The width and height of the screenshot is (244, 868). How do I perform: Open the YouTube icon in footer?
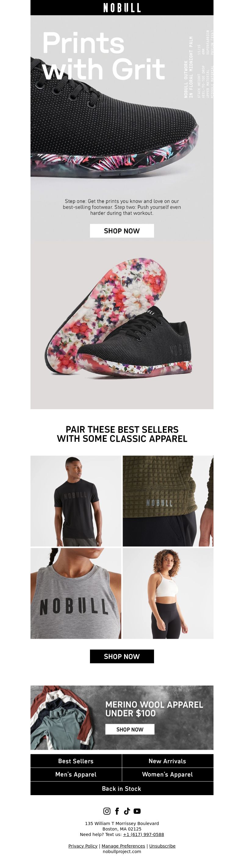(x=137, y=811)
